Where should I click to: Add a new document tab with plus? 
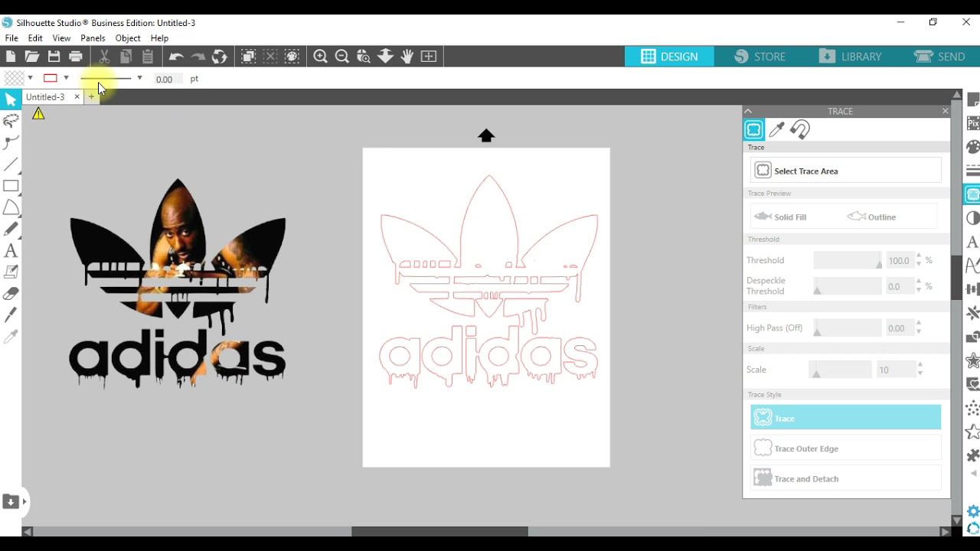coord(91,97)
